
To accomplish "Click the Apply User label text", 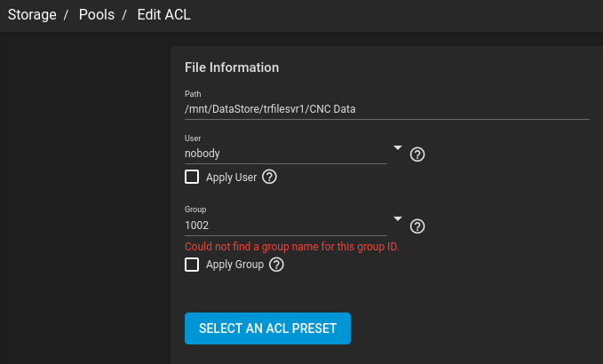I will click(x=231, y=177).
